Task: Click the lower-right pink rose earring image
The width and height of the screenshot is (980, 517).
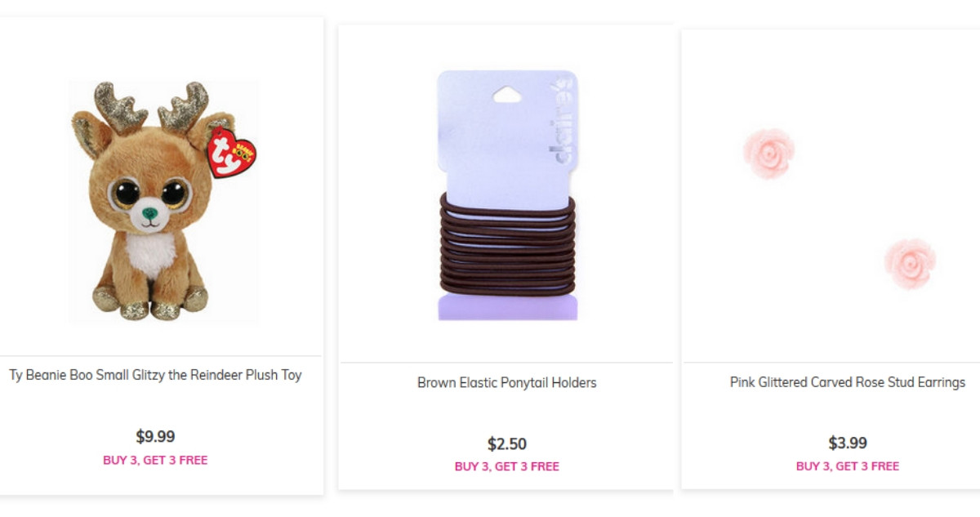Action: point(910,263)
